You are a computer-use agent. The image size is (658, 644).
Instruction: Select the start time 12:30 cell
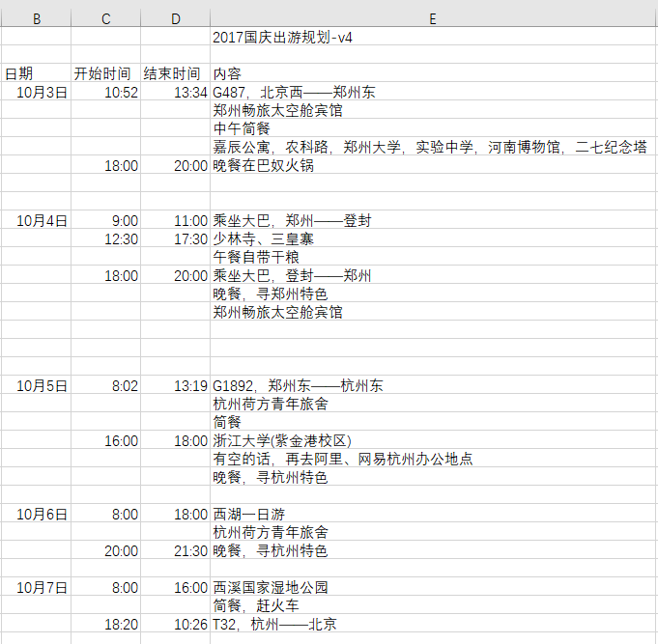pyautogui.click(x=121, y=239)
